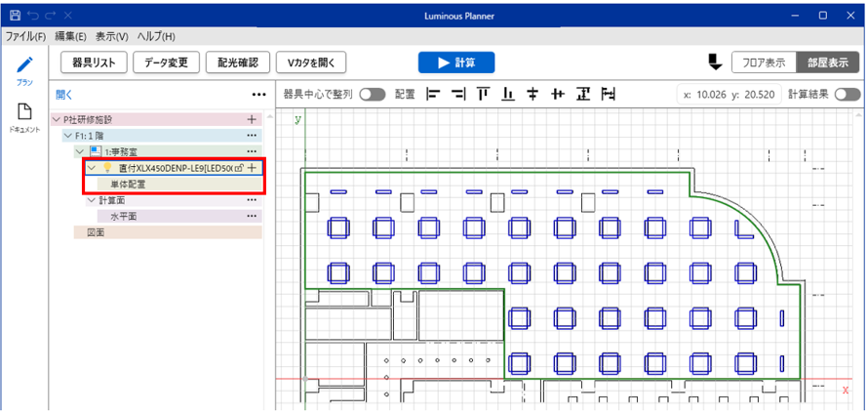The height and width of the screenshot is (414, 868).
Task: Open the ドキュメント sidebar icon
Action: click(24, 117)
